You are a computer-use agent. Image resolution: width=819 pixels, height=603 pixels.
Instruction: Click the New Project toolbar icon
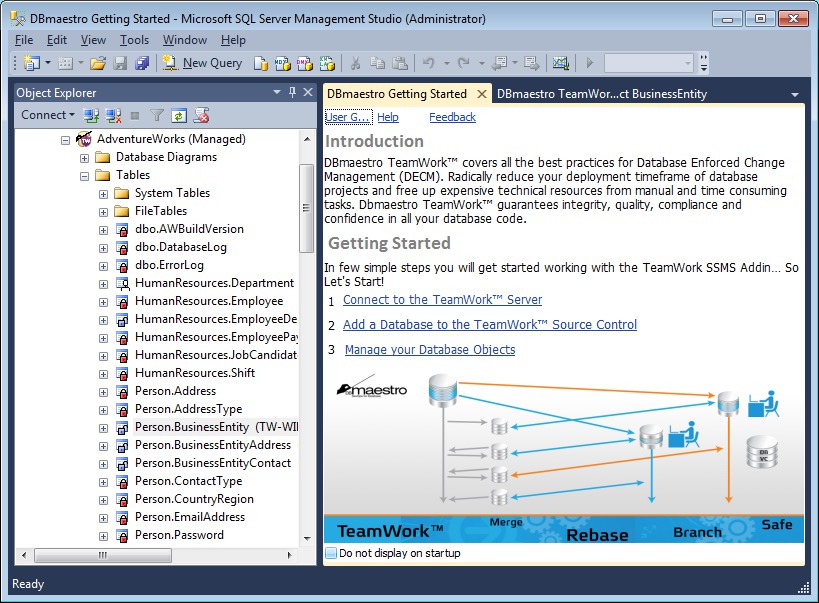(x=31, y=63)
